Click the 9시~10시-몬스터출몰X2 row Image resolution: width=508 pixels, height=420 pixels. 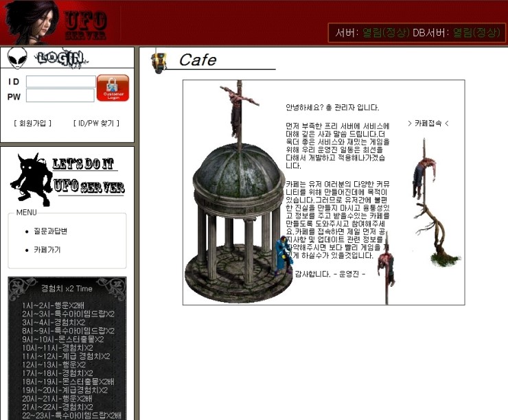coord(63,339)
